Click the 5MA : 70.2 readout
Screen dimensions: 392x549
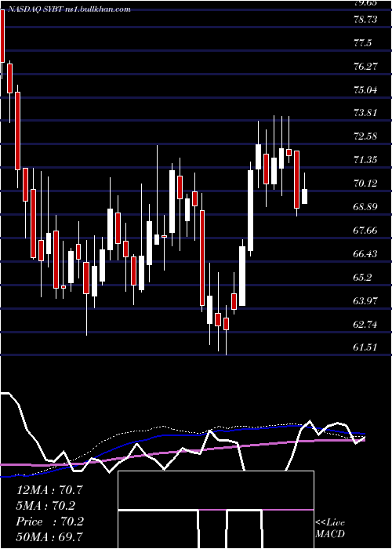45,506
